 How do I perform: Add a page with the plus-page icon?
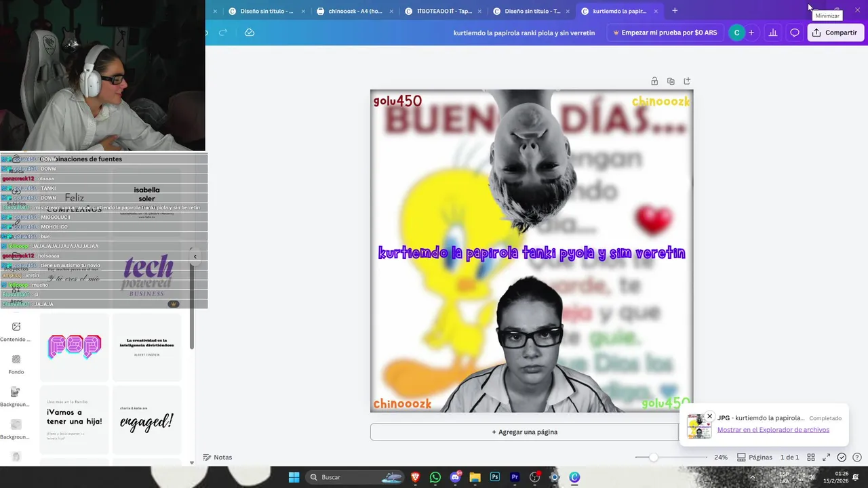click(x=687, y=81)
